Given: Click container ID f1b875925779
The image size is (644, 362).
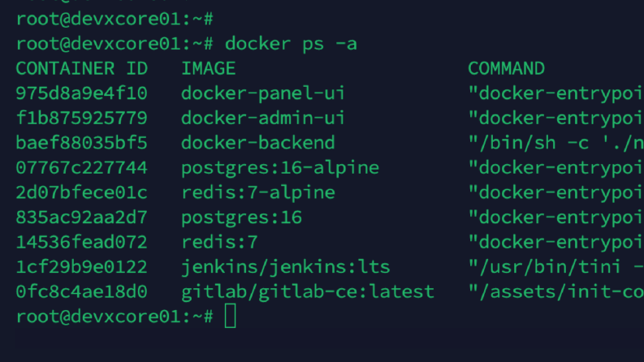Looking at the screenshot, I should click(x=81, y=119).
